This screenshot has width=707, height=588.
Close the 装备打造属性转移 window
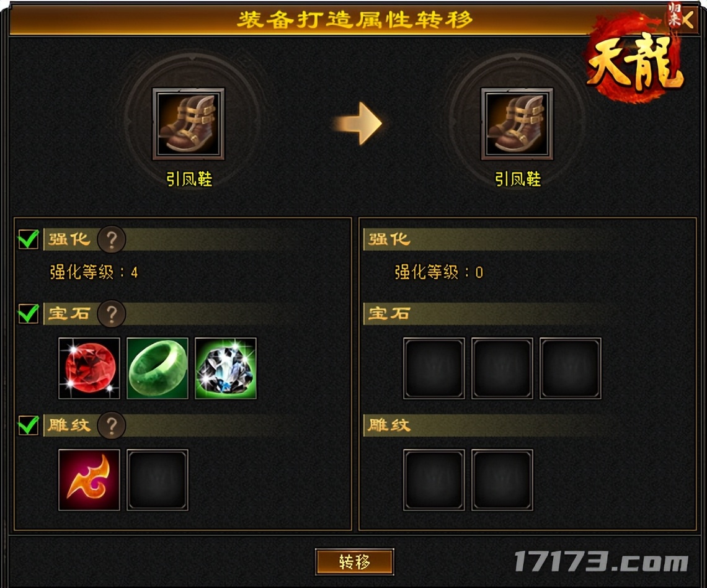tap(688, 19)
